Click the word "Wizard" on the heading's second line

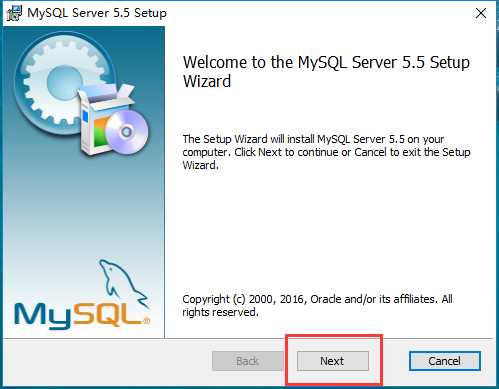[207, 81]
